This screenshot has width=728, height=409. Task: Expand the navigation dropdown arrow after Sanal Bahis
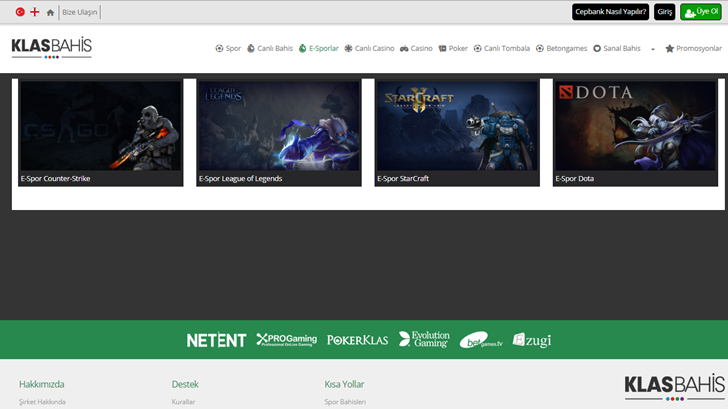(x=653, y=49)
